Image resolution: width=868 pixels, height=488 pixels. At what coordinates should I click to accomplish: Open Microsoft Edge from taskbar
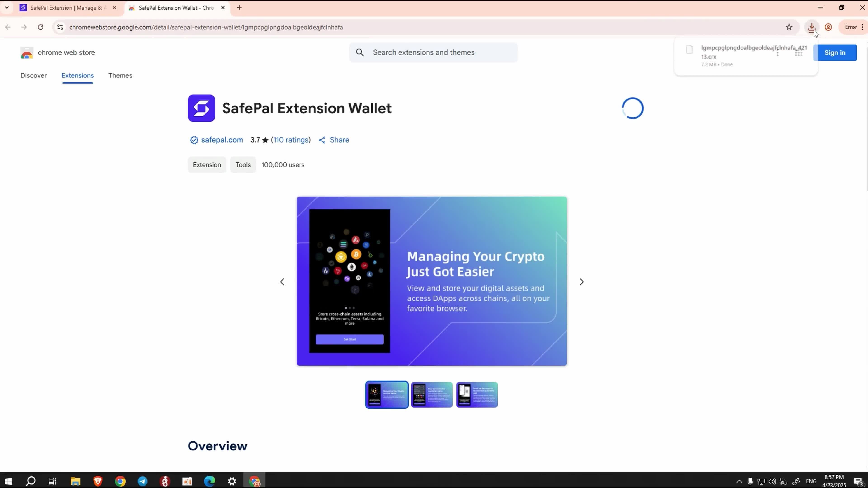click(x=210, y=481)
